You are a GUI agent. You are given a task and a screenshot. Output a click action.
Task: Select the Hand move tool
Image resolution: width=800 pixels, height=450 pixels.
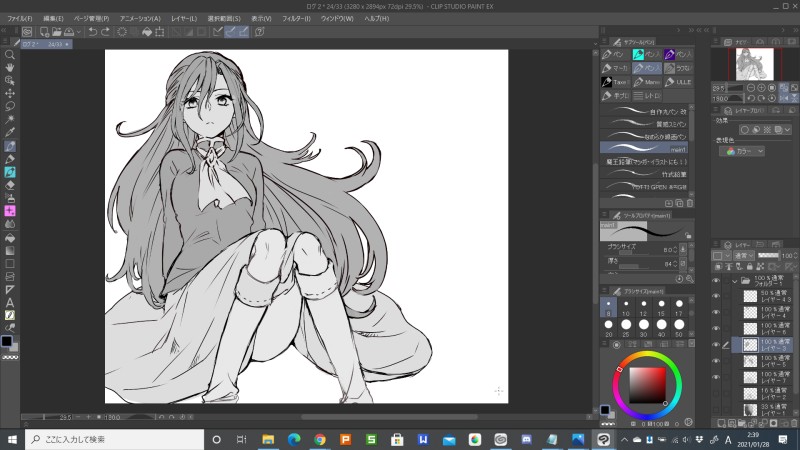[9, 67]
